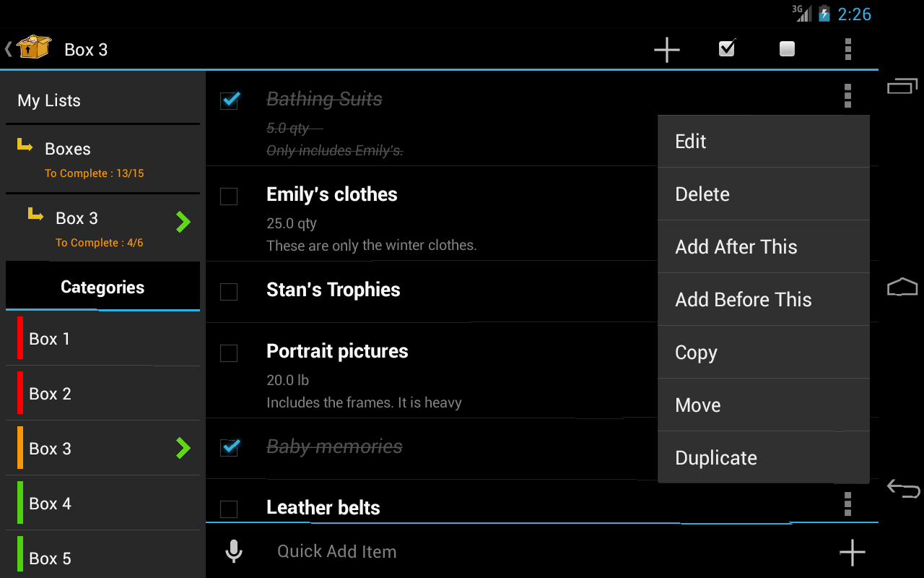Tap the red color bar of Box 1
The width and height of the screenshot is (924, 578).
[x=20, y=338]
